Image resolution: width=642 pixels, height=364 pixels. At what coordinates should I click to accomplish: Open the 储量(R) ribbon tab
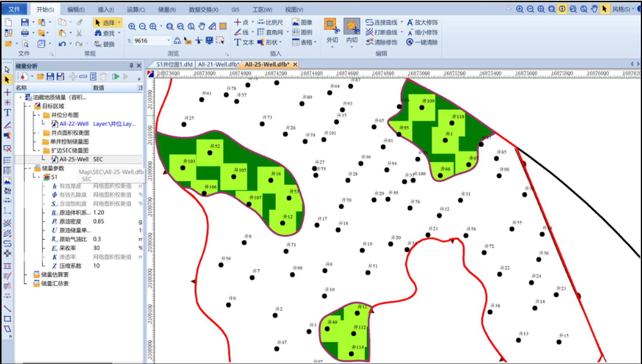click(167, 9)
